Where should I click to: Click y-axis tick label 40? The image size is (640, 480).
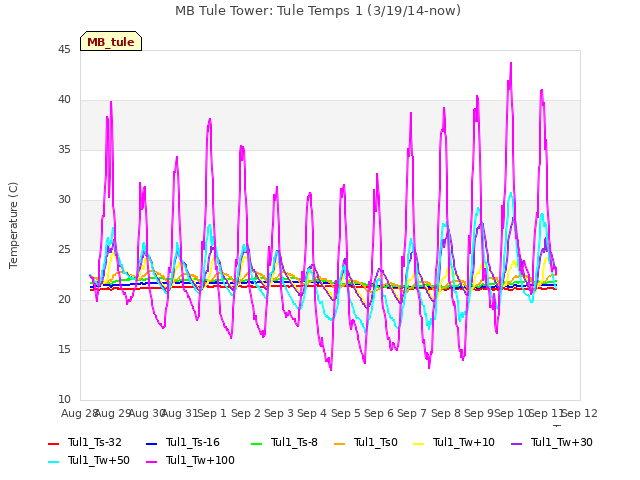coord(64,100)
